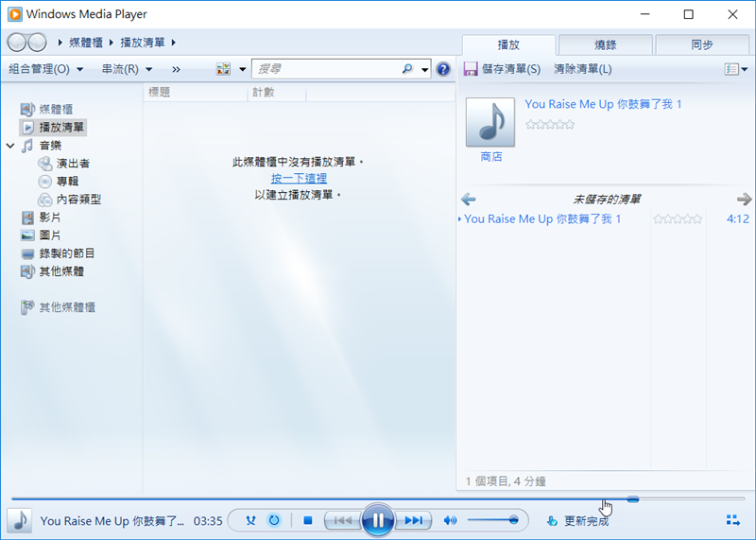Screen dimensions: 756x540
Task: Open list options dropdown arrow
Action: 745,69
